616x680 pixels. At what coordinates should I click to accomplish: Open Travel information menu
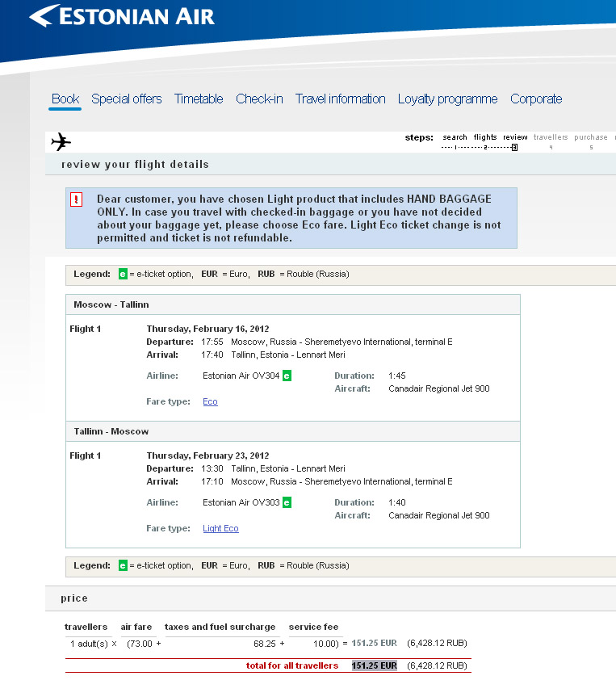(341, 99)
